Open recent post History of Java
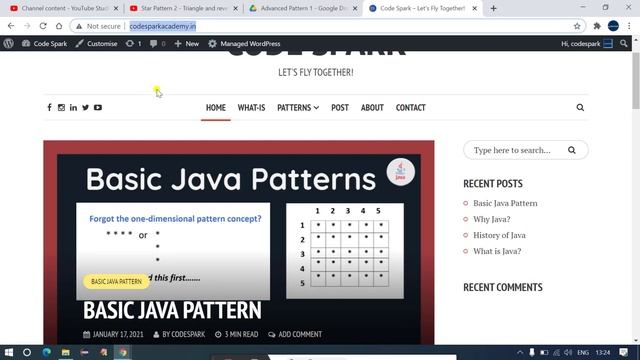 pos(499,235)
